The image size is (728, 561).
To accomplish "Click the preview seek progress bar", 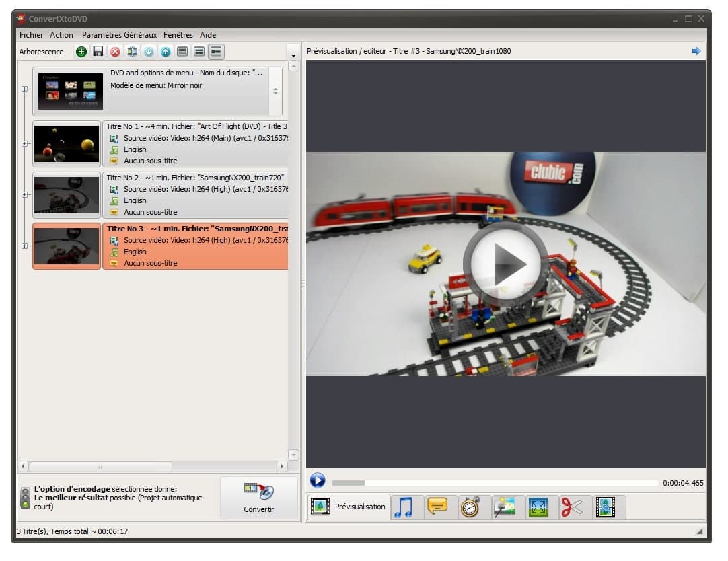I will [495, 483].
